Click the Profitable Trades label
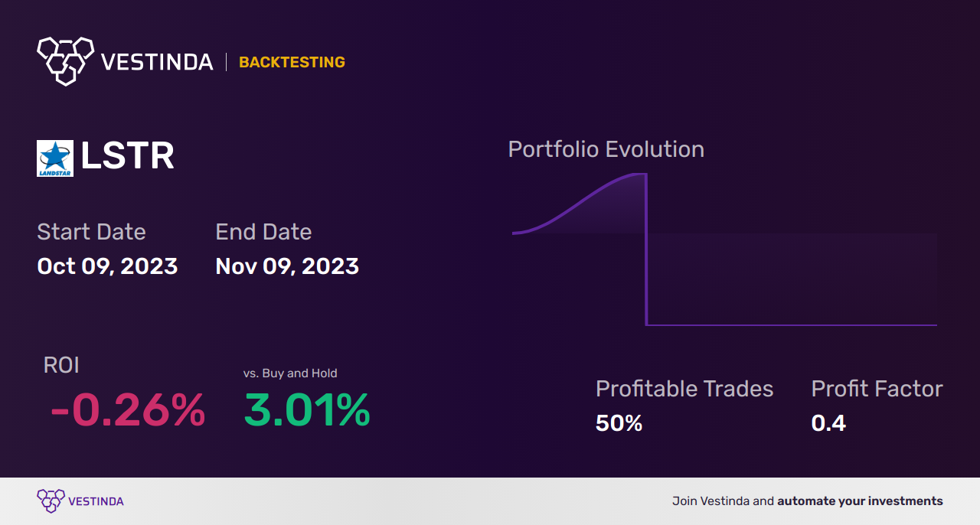 tap(684, 389)
